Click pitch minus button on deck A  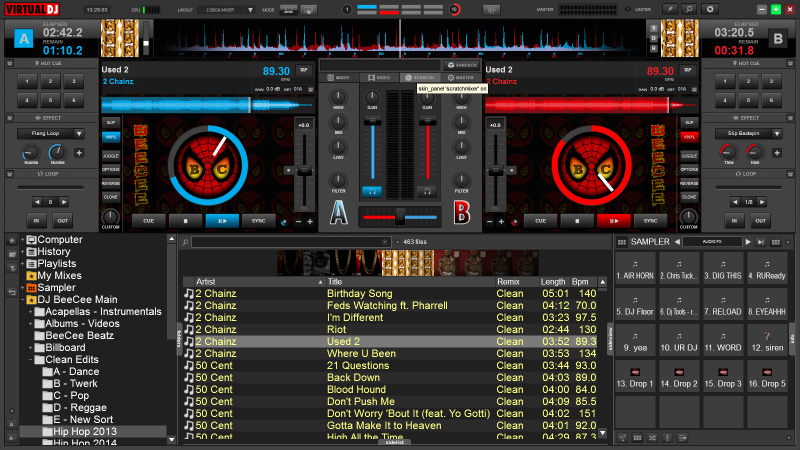[298, 221]
